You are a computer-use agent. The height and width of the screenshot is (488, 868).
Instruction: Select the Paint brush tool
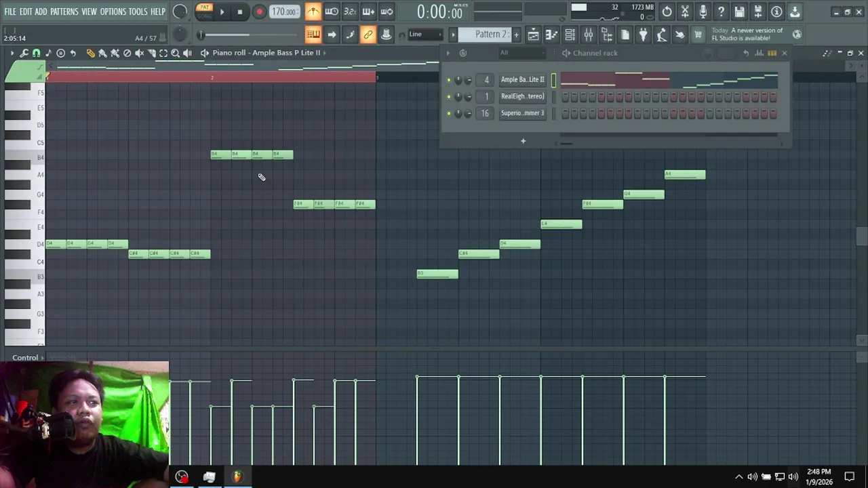(102, 53)
